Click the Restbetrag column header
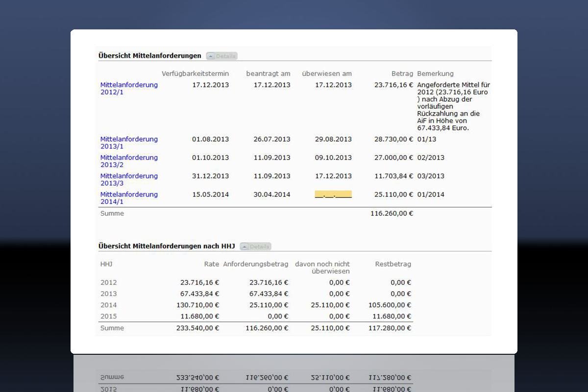This screenshot has width=588, height=392. (x=393, y=264)
